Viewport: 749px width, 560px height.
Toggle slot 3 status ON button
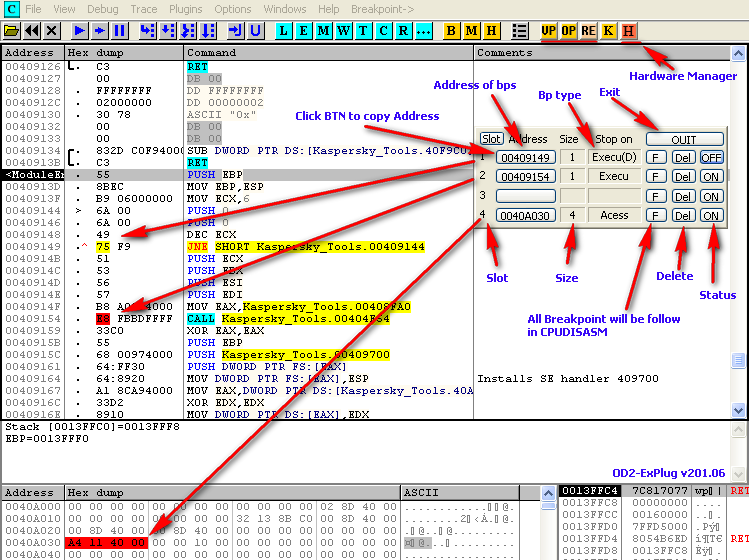711,196
